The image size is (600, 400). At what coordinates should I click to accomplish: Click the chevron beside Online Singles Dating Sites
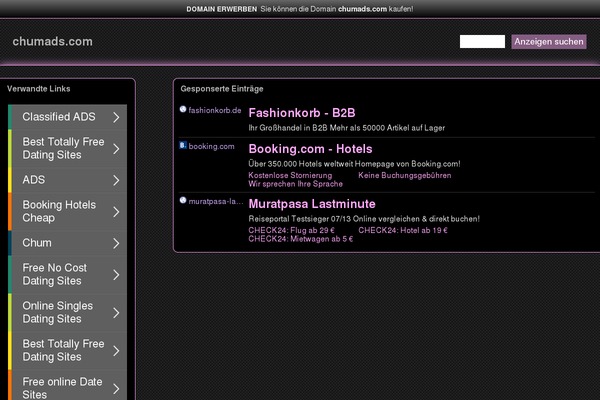pos(116,313)
